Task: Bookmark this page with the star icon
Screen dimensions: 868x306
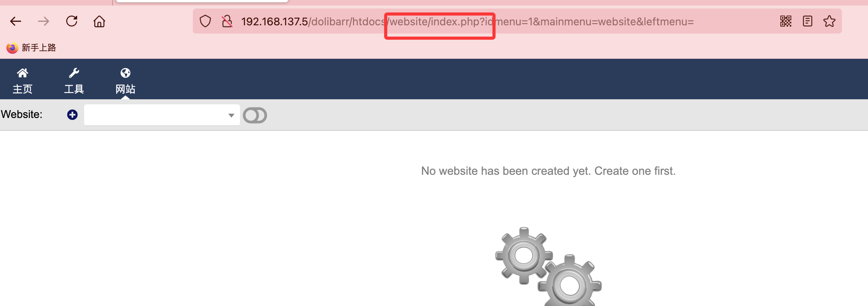Action: pyautogui.click(x=829, y=21)
